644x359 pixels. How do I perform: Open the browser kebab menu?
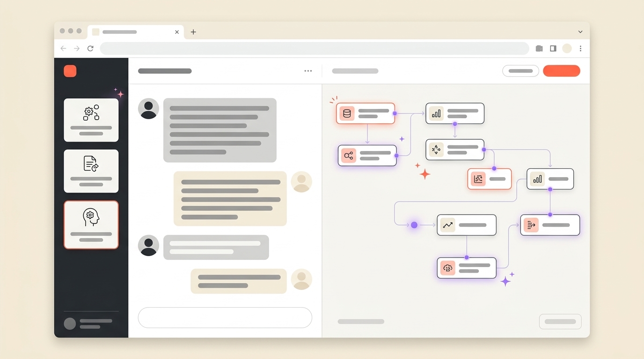tap(580, 49)
